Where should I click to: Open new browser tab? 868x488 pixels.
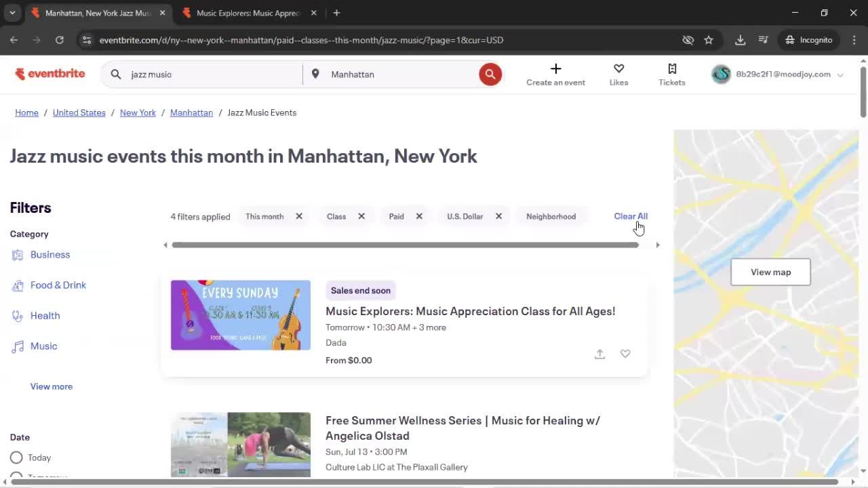click(336, 13)
